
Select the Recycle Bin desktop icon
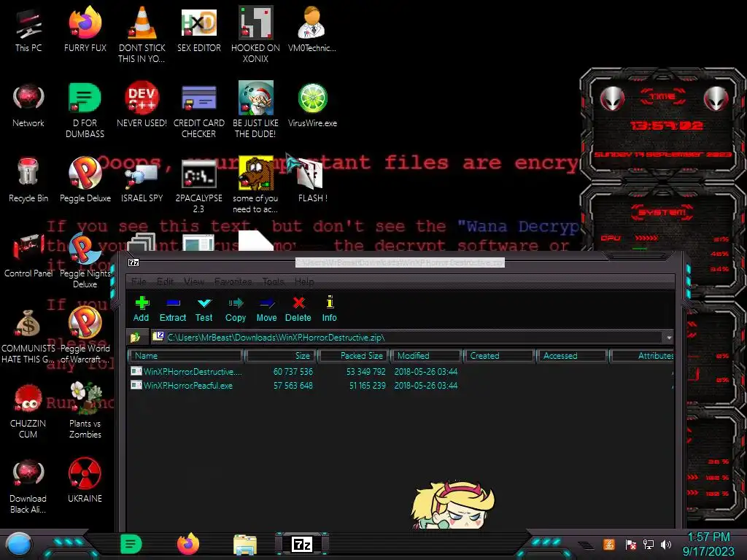[28, 180]
